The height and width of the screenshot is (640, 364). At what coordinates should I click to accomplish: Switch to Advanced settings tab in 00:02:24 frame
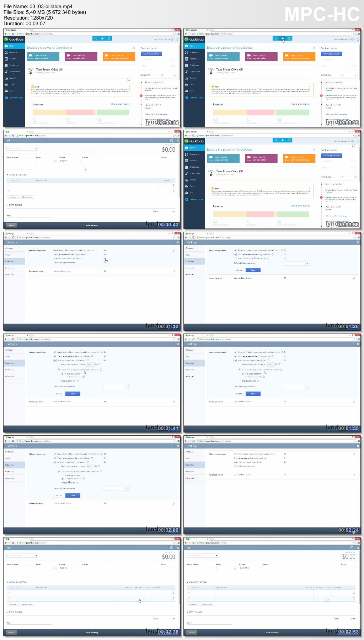click(x=194, y=478)
